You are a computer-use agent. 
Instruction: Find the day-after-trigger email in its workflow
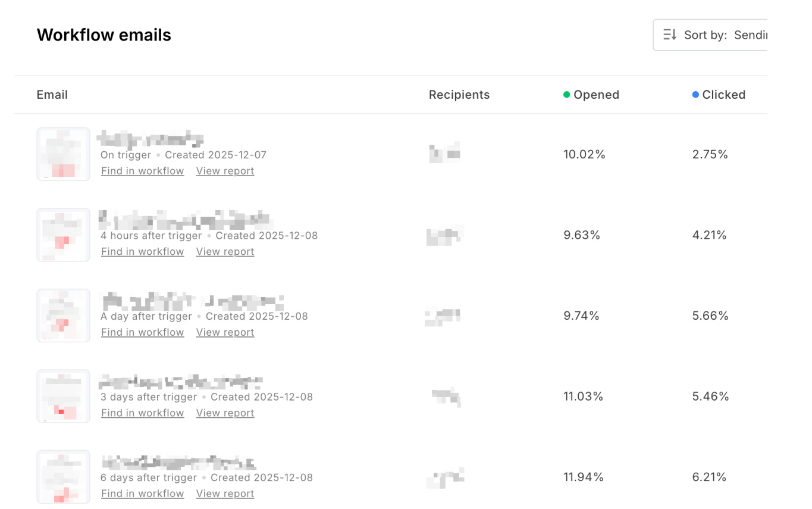pyautogui.click(x=142, y=332)
